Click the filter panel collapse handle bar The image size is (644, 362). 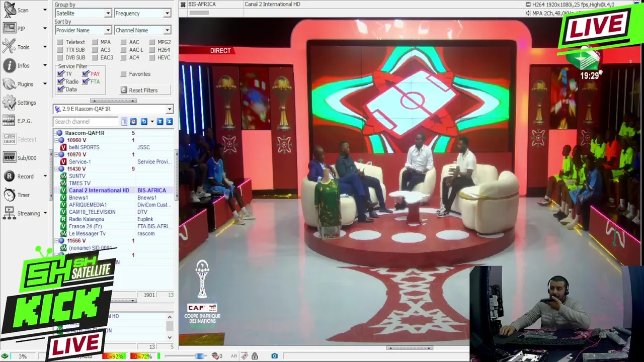[x=113, y=101]
